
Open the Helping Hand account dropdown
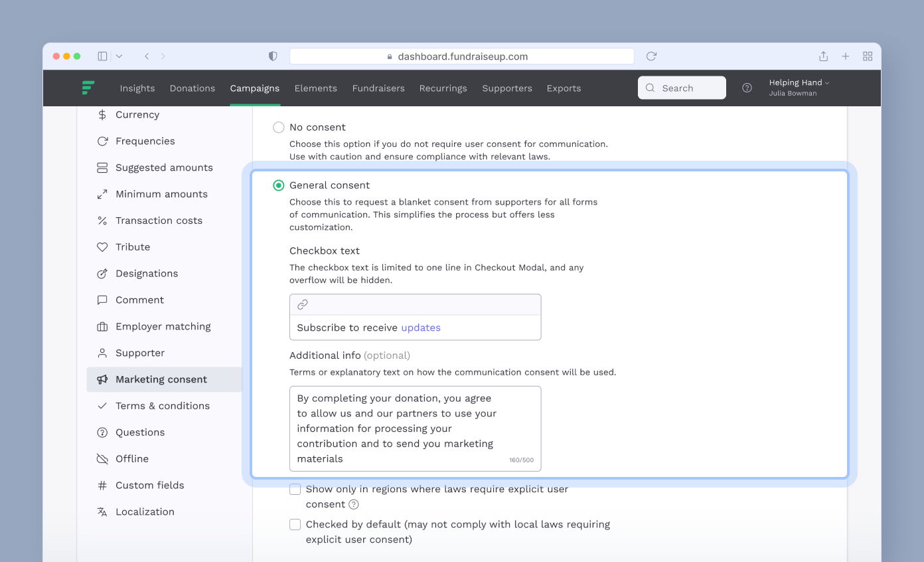pos(798,82)
